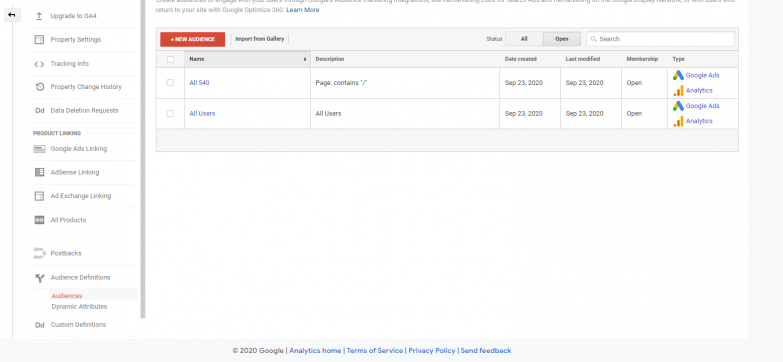Click the Google Ads Linking icon
This screenshot has width=783, height=362.
(x=39, y=149)
